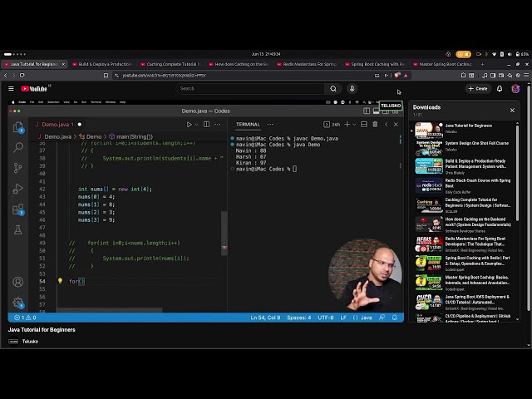Click Downloads playlist scrollbar down arrow

pos(517,319)
